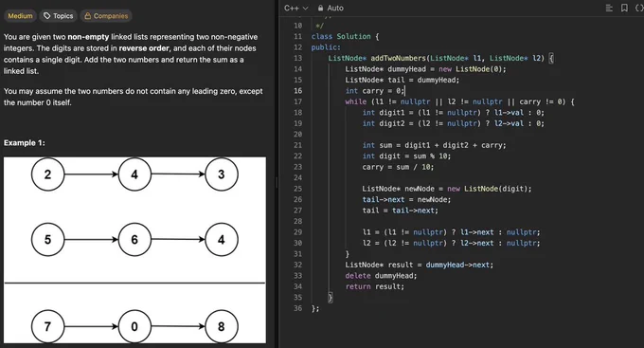The image size is (644, 348).
Task: Click the 'public:' code line
Action: pos(326,47)
